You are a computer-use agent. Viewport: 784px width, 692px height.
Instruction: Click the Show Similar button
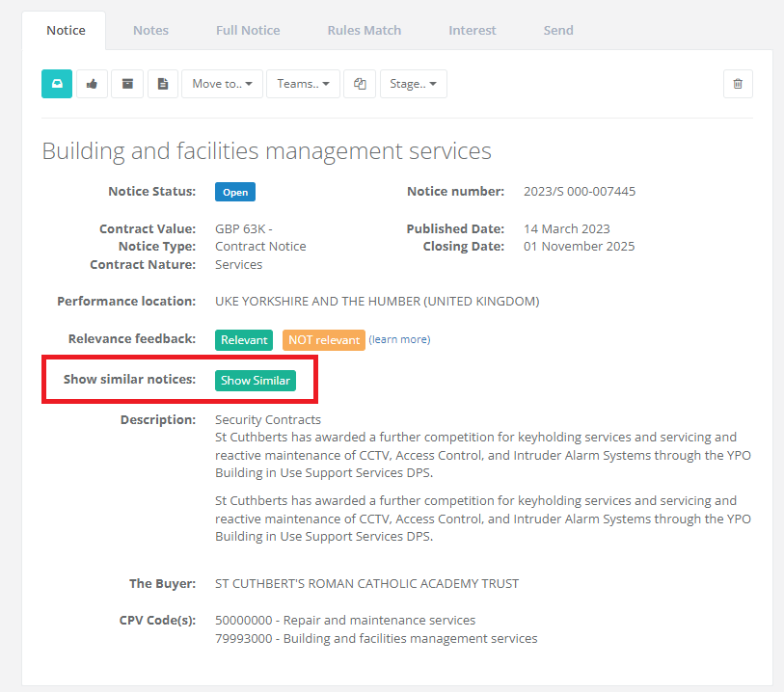click(x=255, y=380)
